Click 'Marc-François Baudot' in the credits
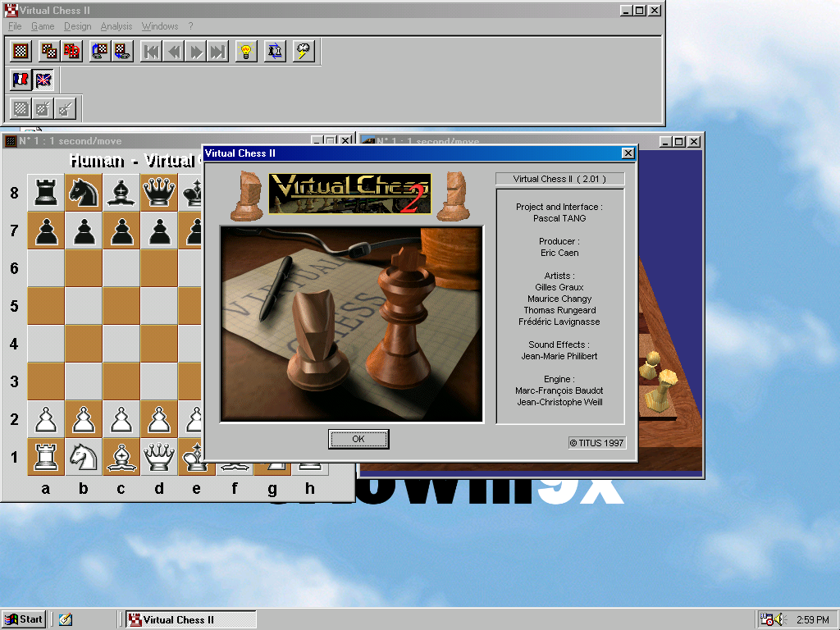The width and height of the screenshot is (840, 630). point(559,390)
